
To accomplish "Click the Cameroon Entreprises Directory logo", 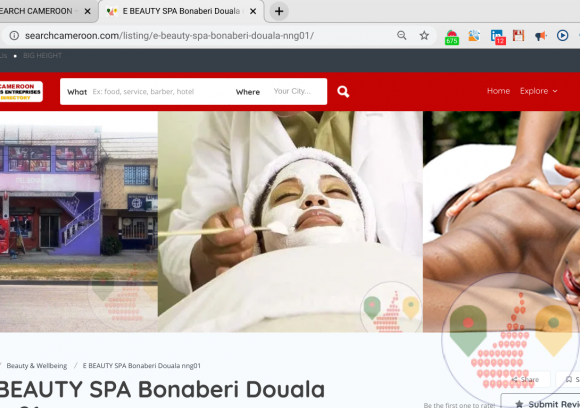I will point(21,91).
